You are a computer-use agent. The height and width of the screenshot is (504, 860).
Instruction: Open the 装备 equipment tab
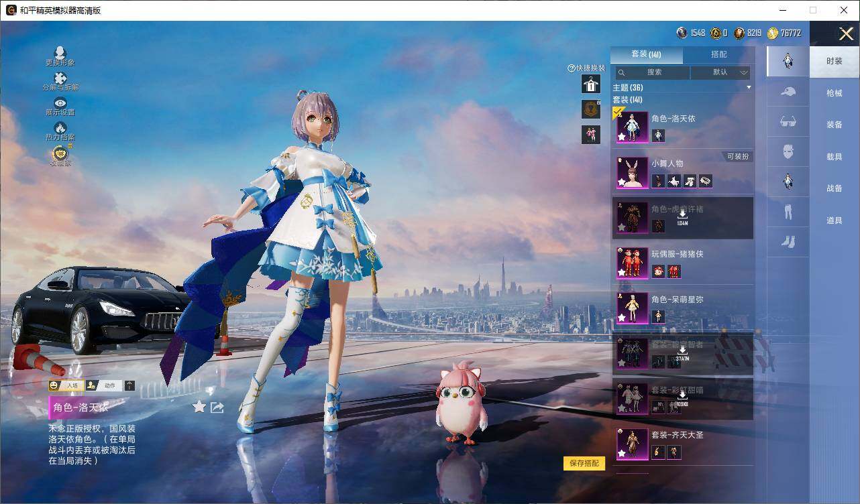[835, 125]
